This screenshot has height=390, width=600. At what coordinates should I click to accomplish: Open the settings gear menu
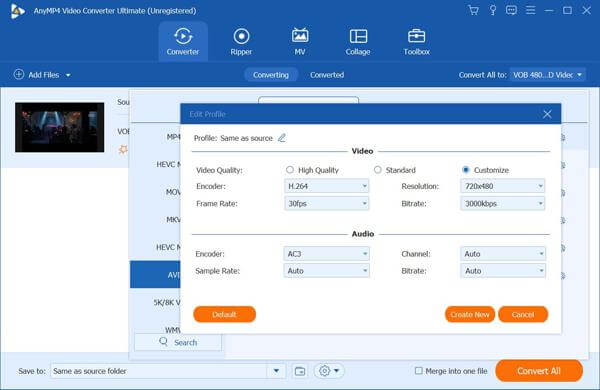pos(329,371)
